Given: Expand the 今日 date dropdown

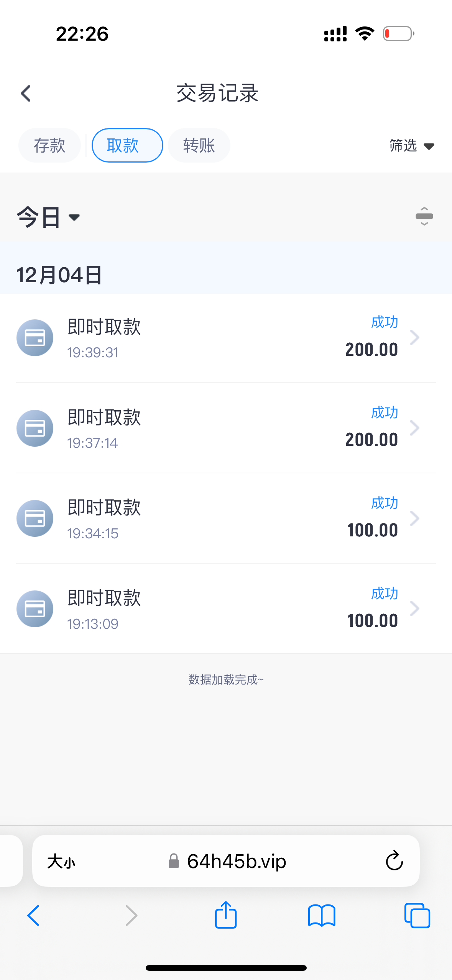Looking at the screenshot, I should [x=48, y=217].
